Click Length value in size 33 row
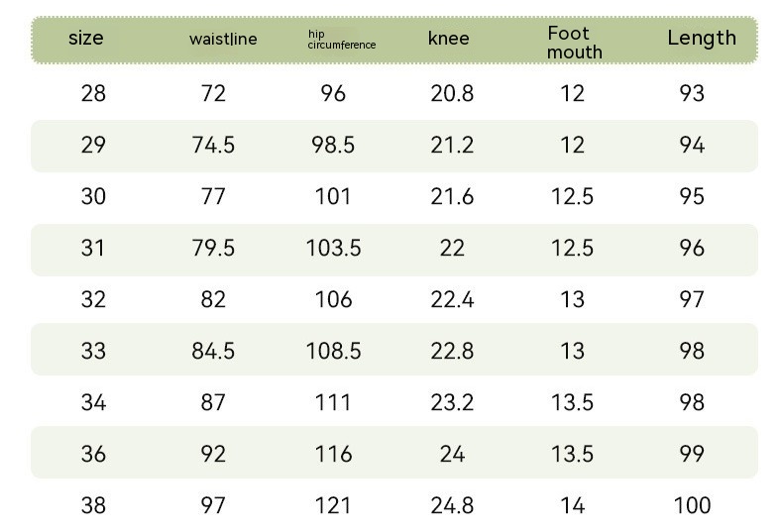Viewport: 783px width, 532px height. coord(692,352)
